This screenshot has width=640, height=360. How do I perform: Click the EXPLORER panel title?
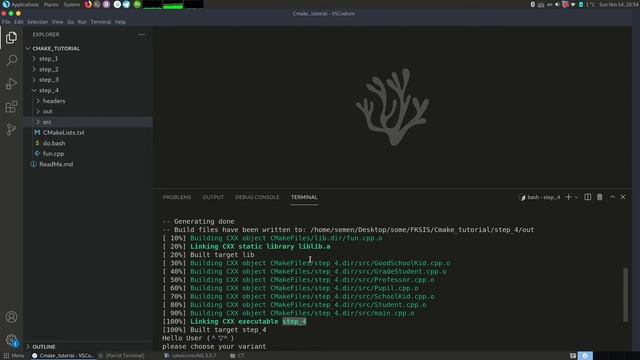(x=46, y=35)
